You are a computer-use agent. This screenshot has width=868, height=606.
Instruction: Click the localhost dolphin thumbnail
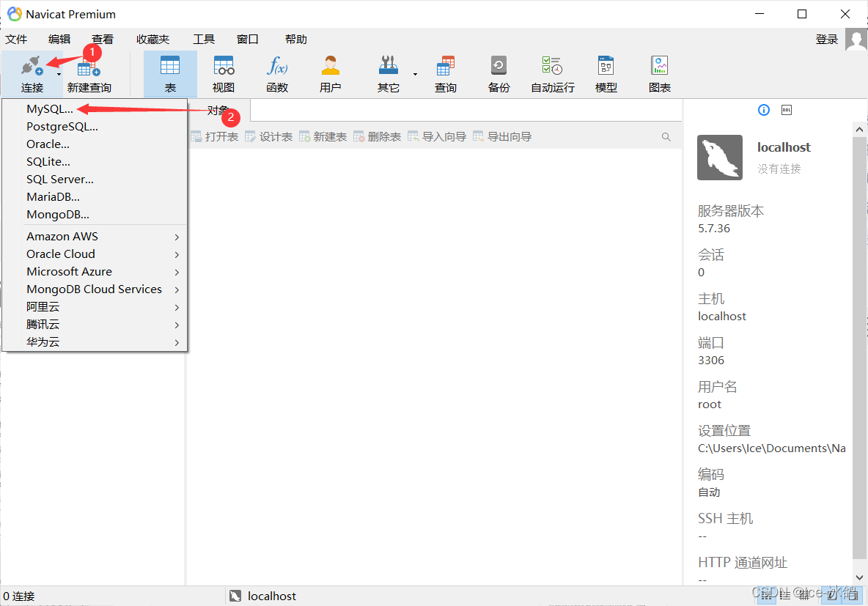720,157
